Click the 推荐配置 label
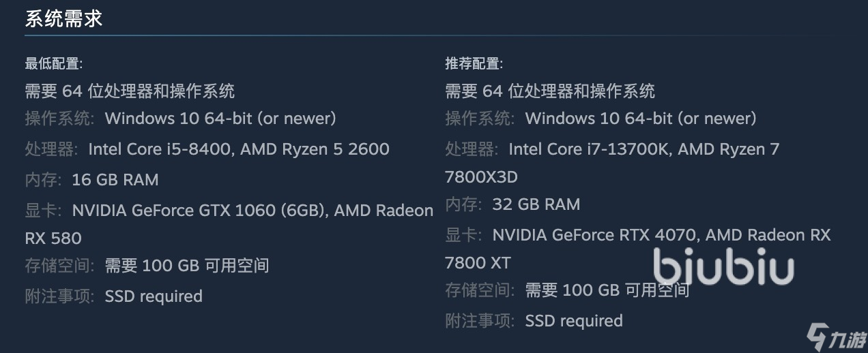Screen dimensions: 868x353 coord(474,64)
